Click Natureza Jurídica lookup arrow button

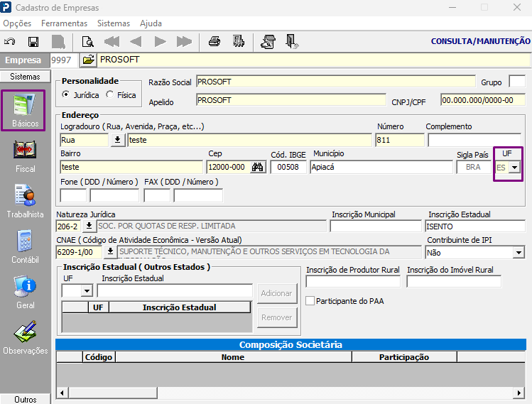(x=89, y=226)
